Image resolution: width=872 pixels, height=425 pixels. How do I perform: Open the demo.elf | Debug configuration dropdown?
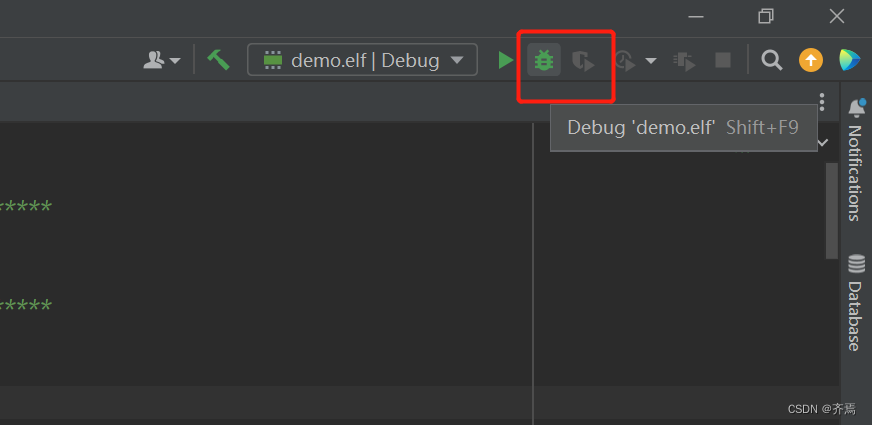[x=362, y=60]
